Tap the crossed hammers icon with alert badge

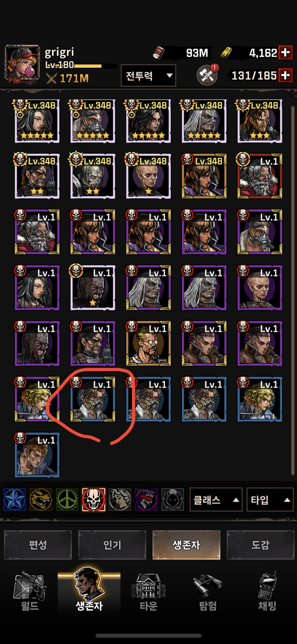point(208,75)
